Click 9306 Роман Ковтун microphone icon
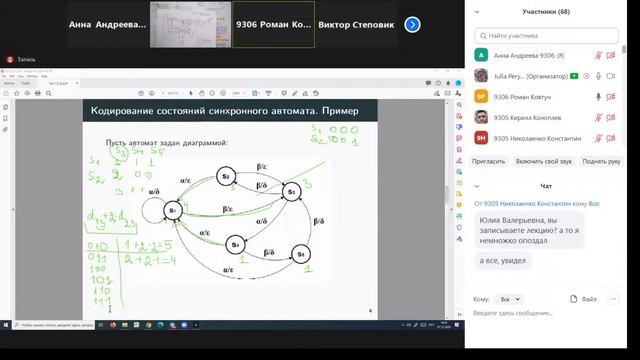This screenshot has width=640, height=360. click(x=598, y=97)
